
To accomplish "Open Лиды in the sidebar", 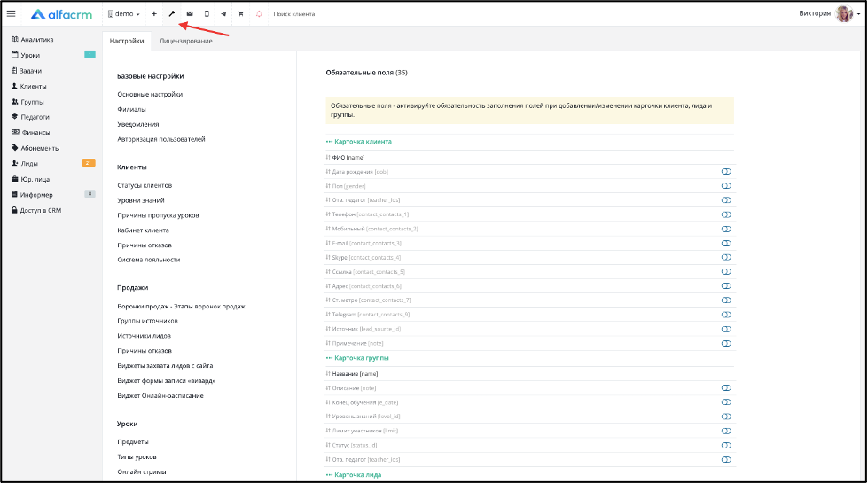I will [25, 163].
